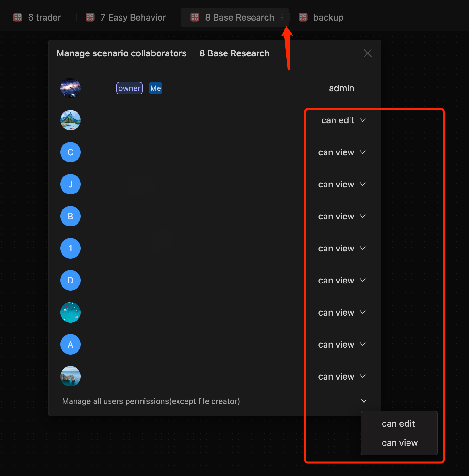Screen dimensions: 469x476
Task: Click the three-dot menu on 8 Base Research tab
Action: 282,17
